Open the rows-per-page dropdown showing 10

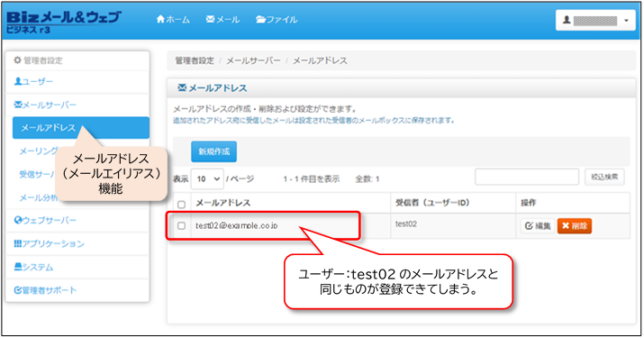207,178
